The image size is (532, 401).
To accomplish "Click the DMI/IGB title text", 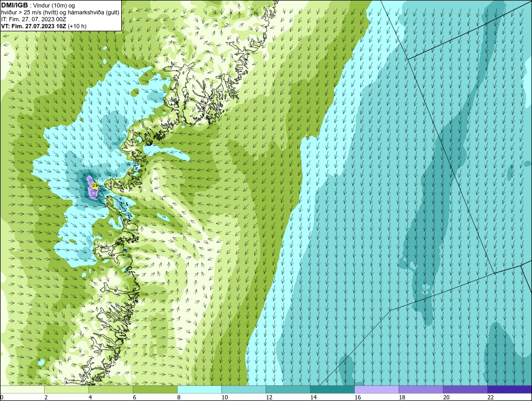I will [x=14, y=5].
